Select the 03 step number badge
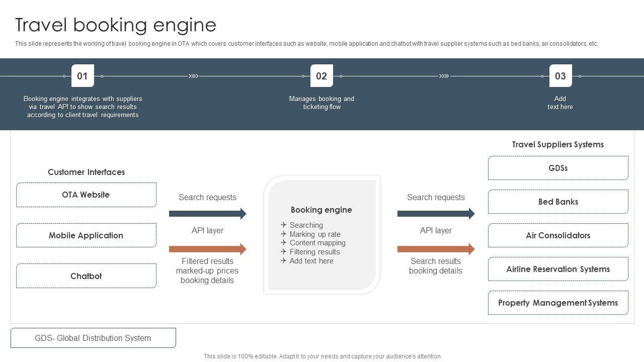The image size is (644, 362). point(560,76)
